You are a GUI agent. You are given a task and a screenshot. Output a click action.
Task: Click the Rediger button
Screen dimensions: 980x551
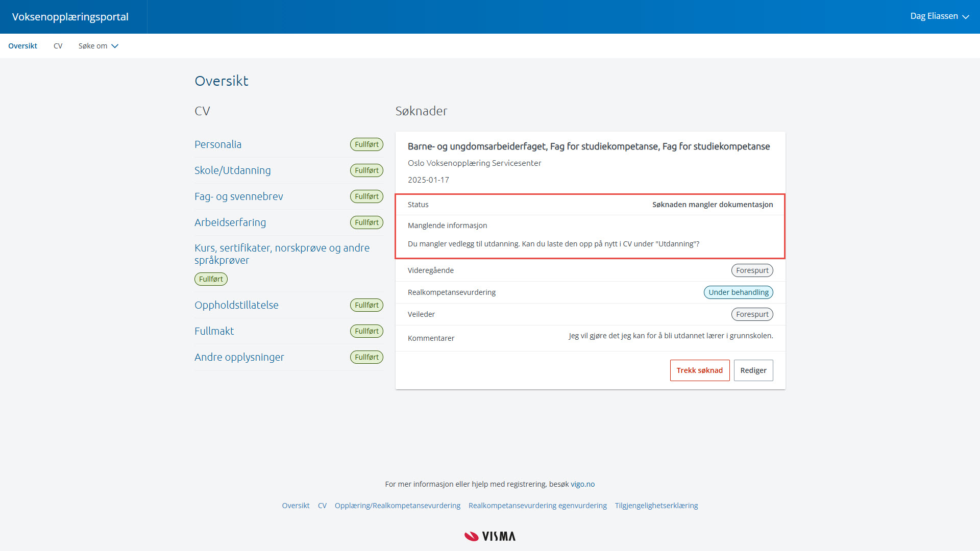click(753, 370)
